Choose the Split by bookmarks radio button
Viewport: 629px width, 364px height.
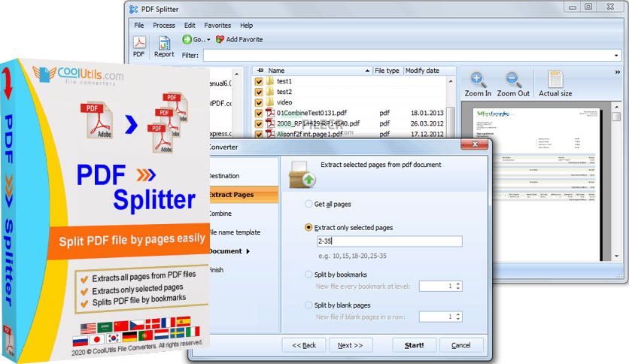(x=308, y=275)
